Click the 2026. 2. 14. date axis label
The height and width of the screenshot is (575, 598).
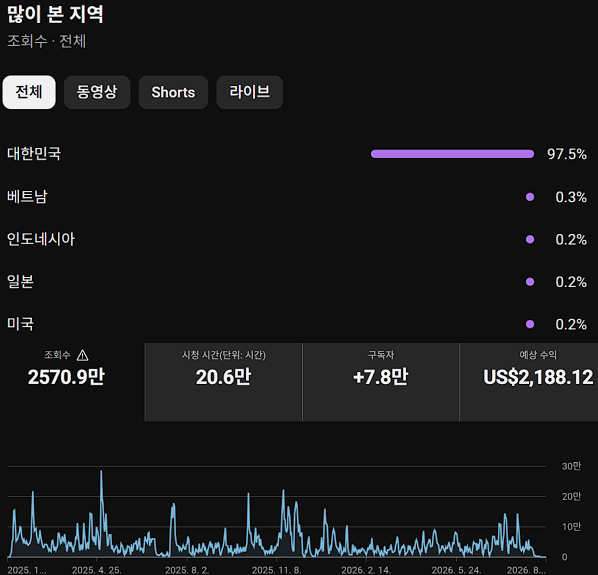[365, 570]
